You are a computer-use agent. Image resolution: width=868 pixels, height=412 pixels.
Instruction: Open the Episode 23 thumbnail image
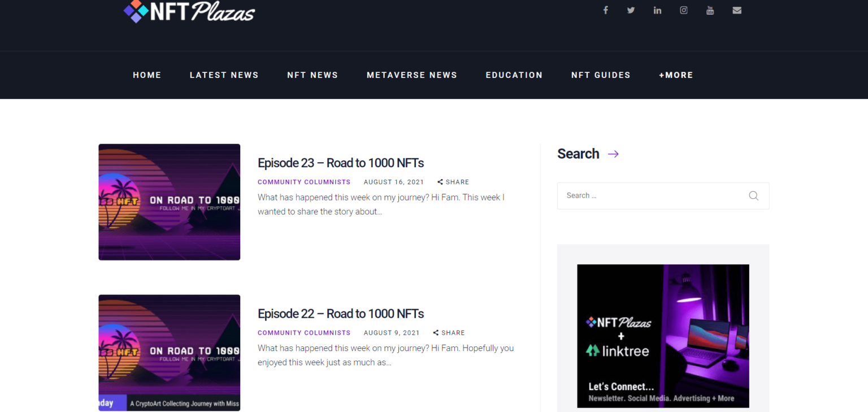coord(170,202)
